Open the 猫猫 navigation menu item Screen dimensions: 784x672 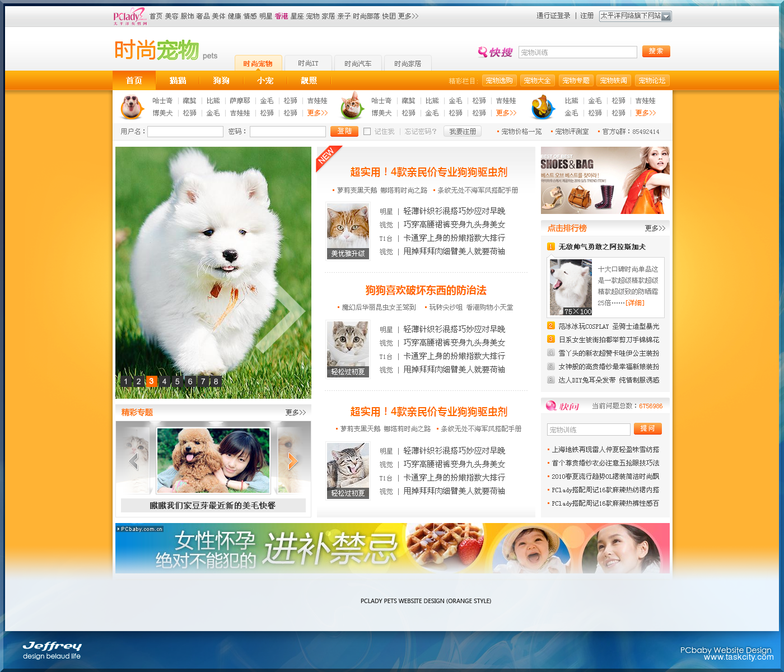click(178, 81)
